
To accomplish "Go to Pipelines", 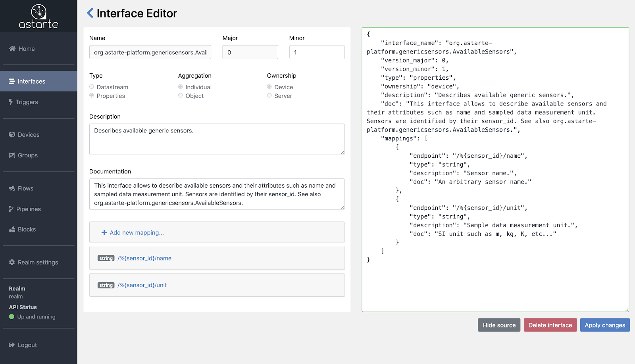I will click(29, 209).
